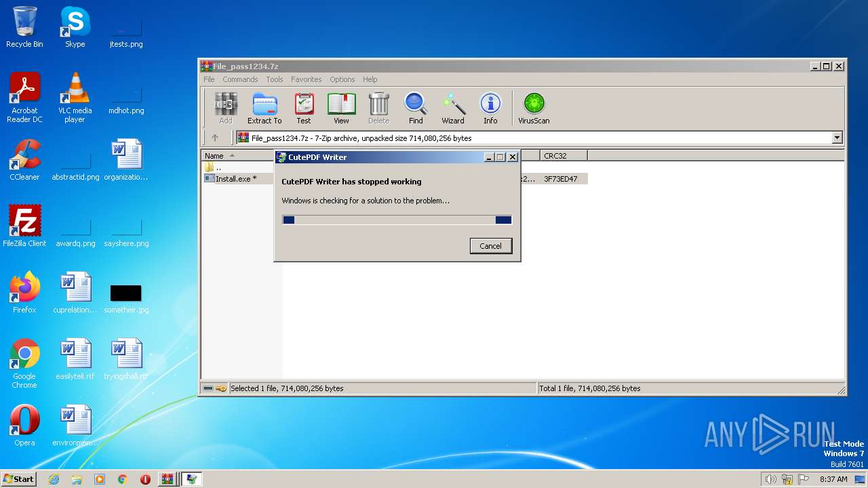Open Internet Explorer from taskbar

pyautogui.click(x=54, y=479)
